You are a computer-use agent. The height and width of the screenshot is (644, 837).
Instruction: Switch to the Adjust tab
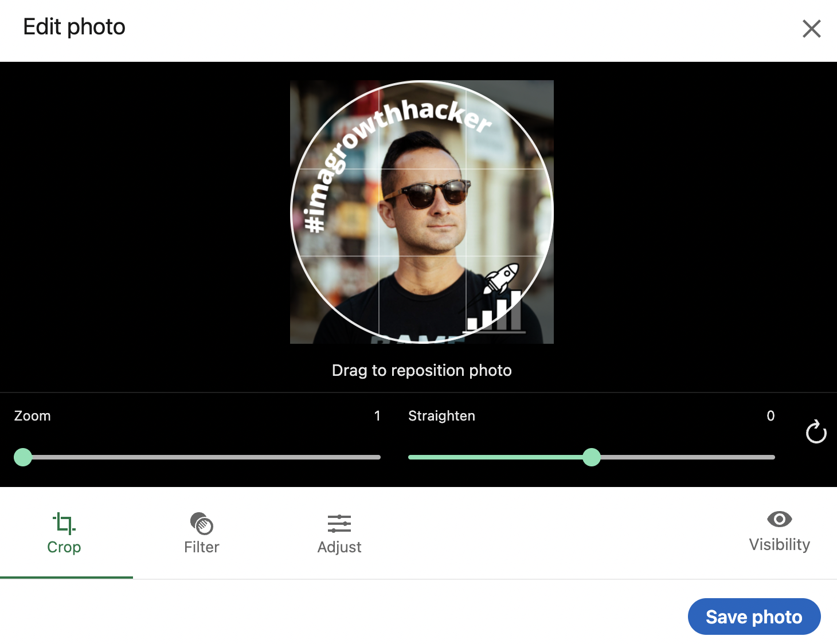coord(339,533)
